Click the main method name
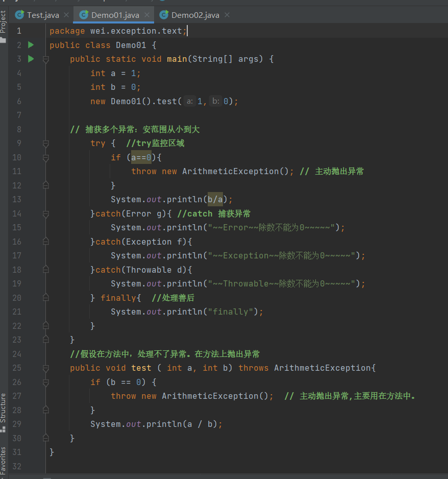448x479 pixels. [x=177, y=59]
